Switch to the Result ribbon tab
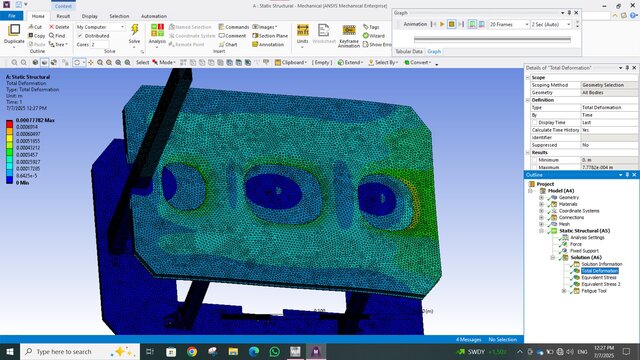640x360 pixels. (63, 16)
